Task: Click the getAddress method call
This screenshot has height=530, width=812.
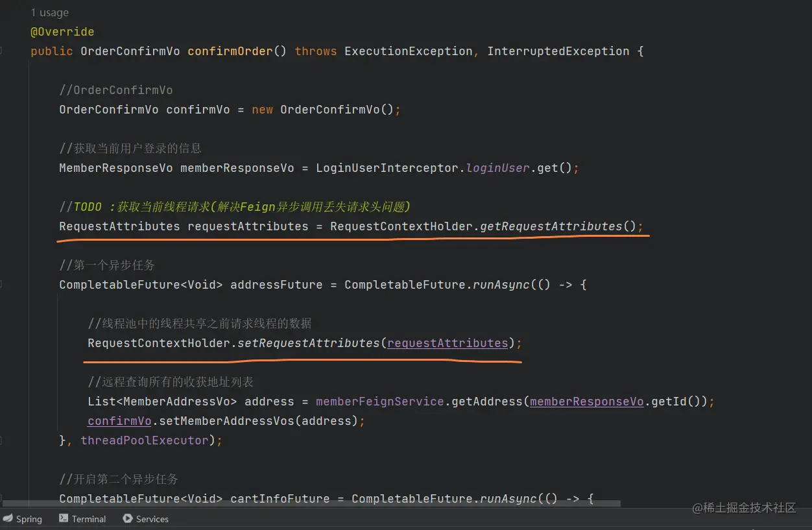Action: point(487,402)
